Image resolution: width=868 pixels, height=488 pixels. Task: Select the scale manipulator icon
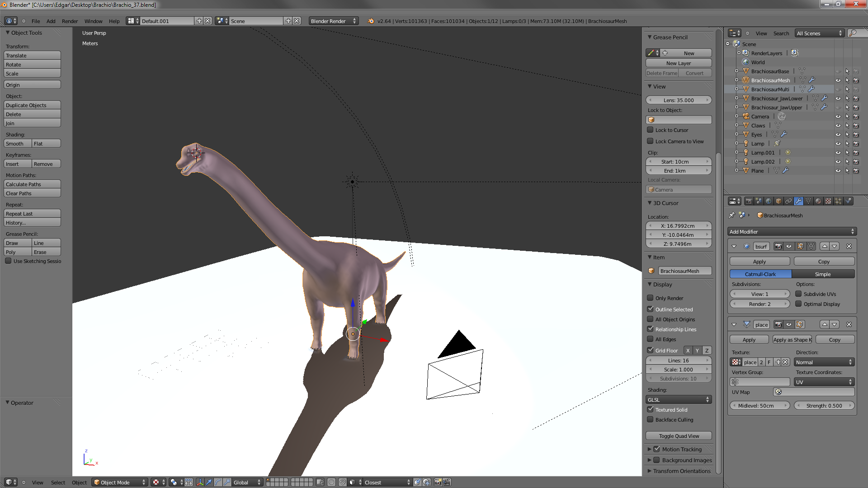point(227,482)
